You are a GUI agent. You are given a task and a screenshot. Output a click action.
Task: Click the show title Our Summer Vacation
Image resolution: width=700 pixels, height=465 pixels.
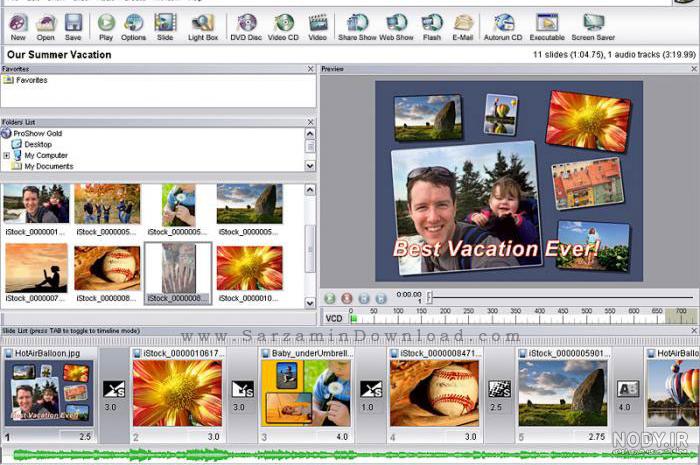coord(59,55)
